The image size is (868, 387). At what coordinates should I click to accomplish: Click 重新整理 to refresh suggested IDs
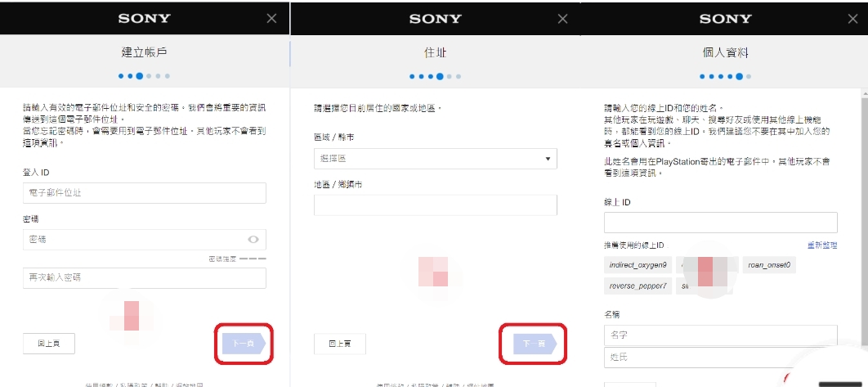pos(822,245)
